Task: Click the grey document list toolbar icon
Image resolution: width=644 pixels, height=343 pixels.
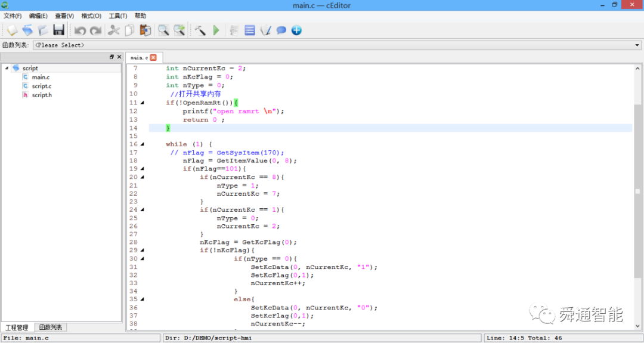Action: [x=234, y=30]
